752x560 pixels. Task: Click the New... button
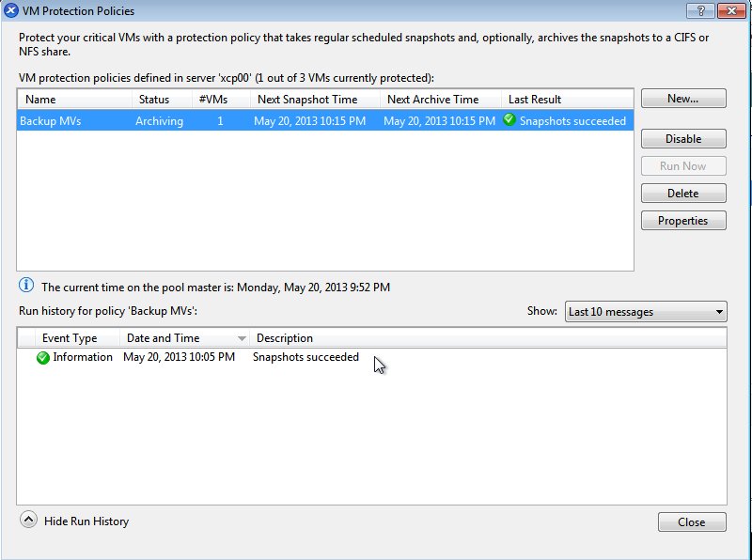click(683, 99)
